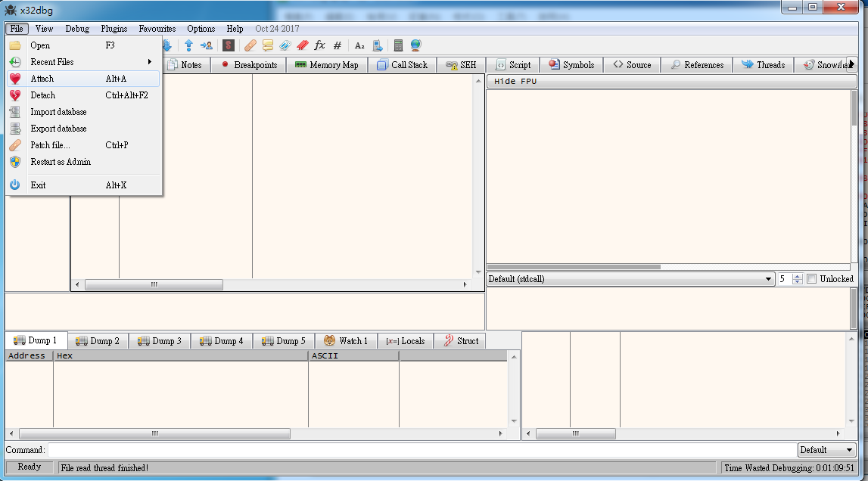Open the Options menu
The height and width of the screenshot is (481, 868).
201,29
